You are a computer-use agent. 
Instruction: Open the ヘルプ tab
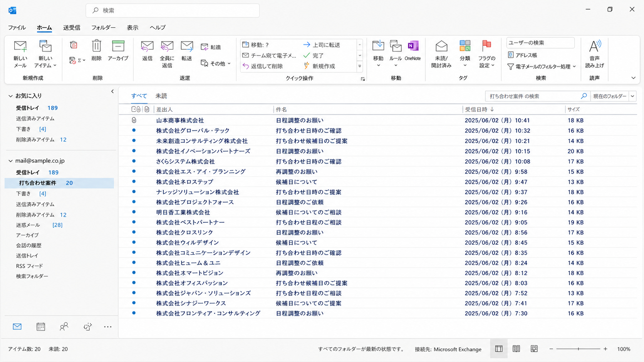click(x=158, y=28)
